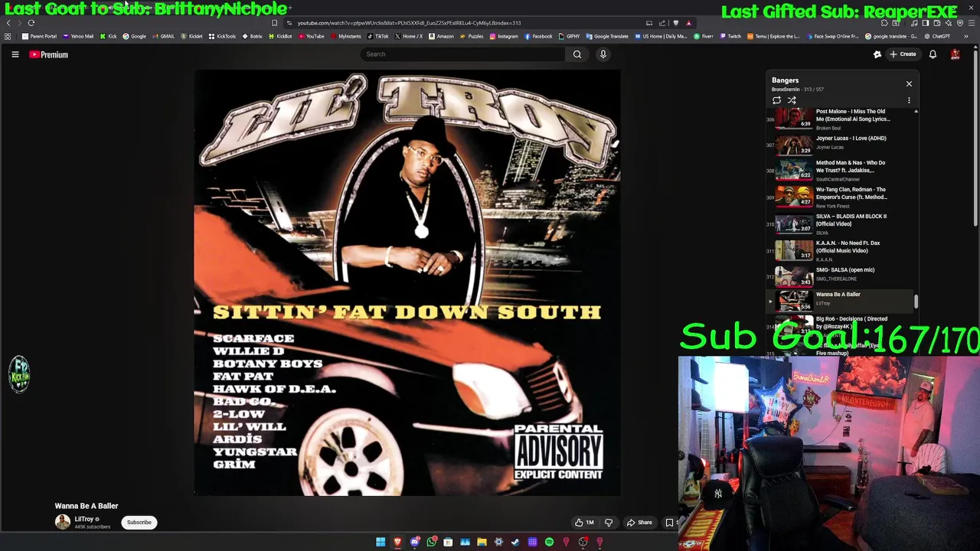Viewport: 980px width, 551px height.
Task: Open Discord from the taskbar
Action: coord(415,542)
